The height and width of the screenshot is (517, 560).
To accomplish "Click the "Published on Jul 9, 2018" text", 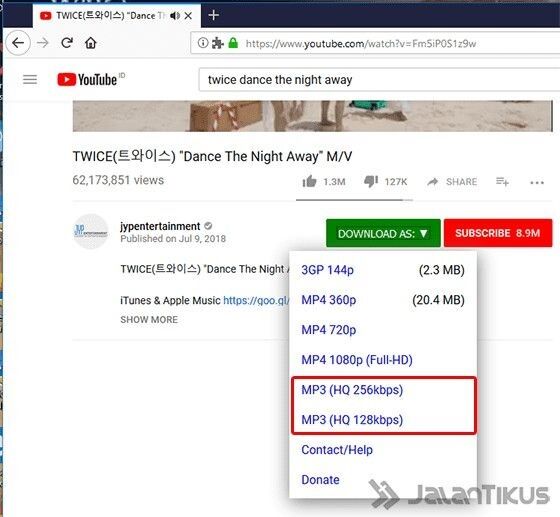I will coord(173,239).
